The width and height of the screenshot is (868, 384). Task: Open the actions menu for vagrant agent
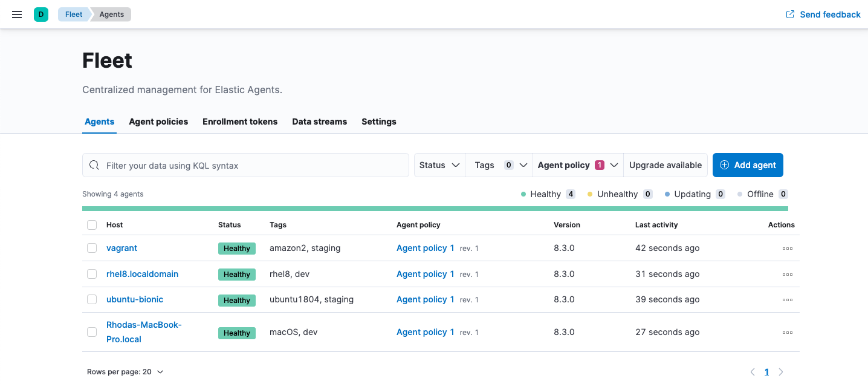[787, 248]
